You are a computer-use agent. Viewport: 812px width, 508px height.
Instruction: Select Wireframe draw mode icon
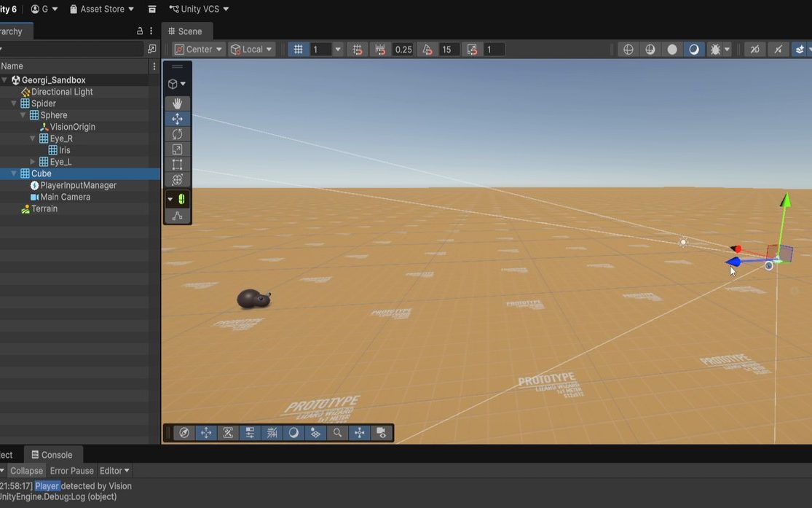[628, 50]
